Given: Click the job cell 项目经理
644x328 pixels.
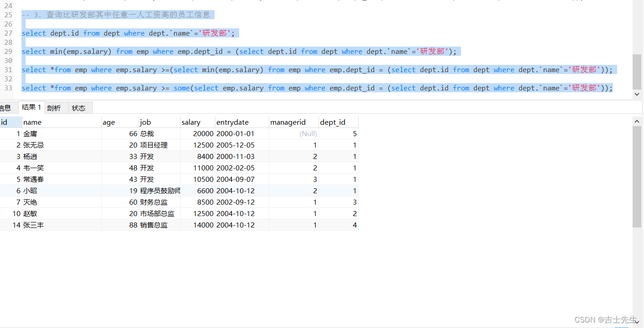Looking at the screenshot, I should click(x=159, y=145).
